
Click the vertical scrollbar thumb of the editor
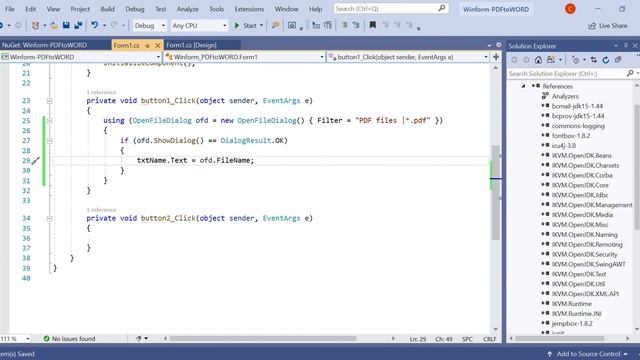click(496, 192)
